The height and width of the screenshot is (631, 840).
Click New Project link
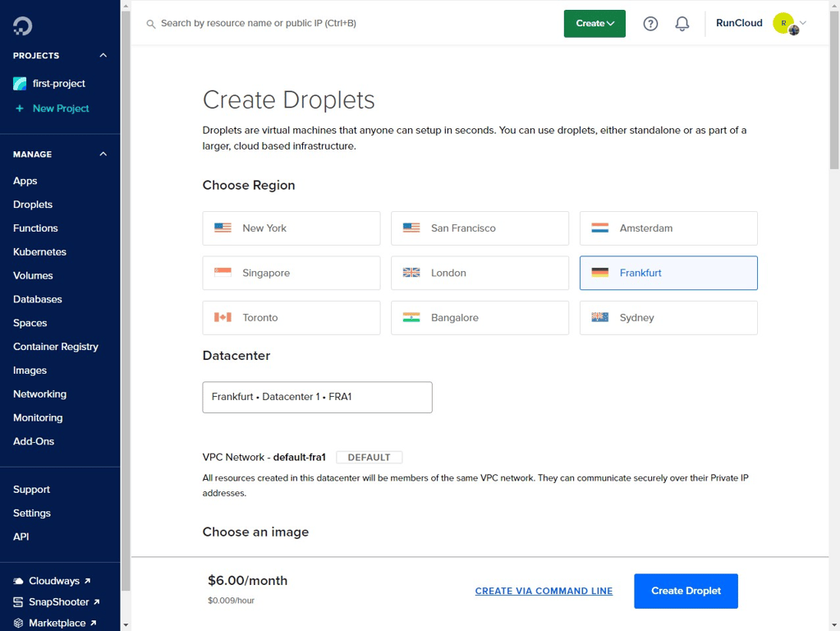point(61,108)
